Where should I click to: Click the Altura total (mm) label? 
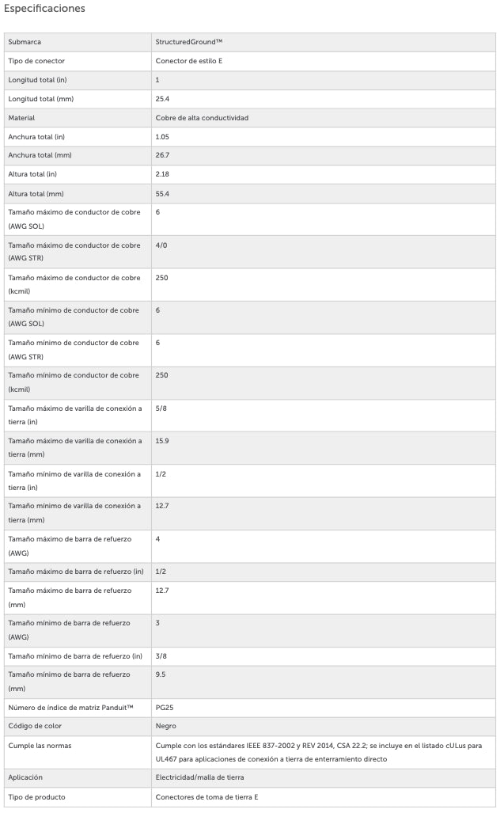point(36,193)
